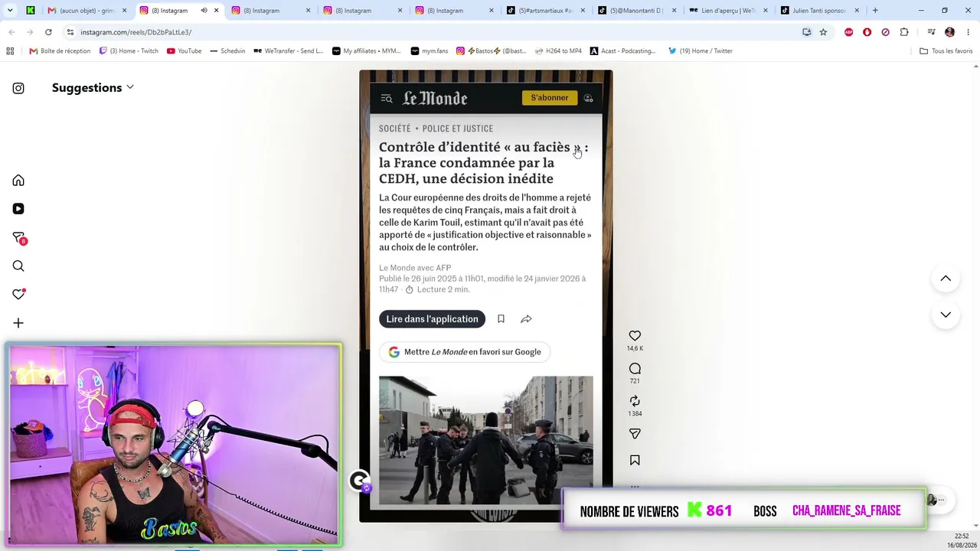This screenshot has width=980, height=551.
Task: Open the mym.fans bookmark
Action: (428, 51)
